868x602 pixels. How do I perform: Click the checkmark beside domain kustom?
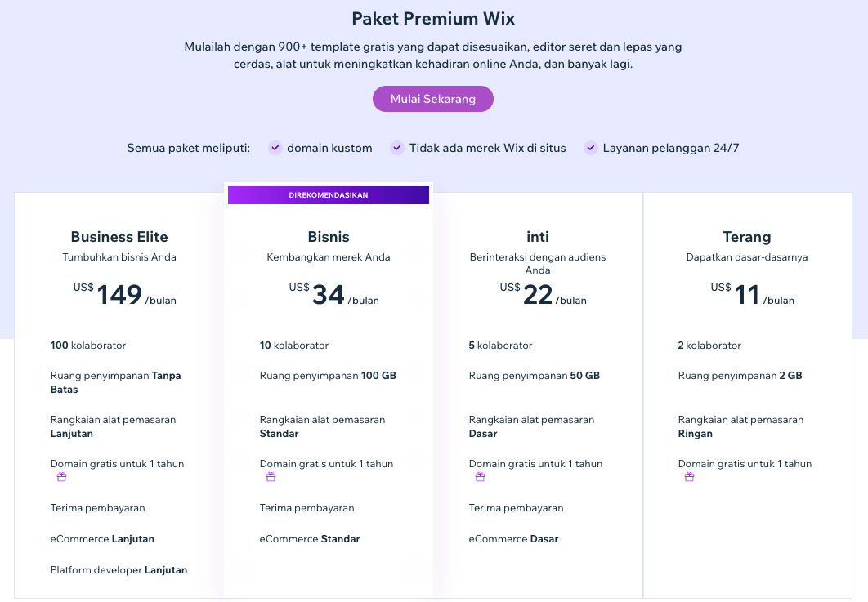[x=275, y=148]
